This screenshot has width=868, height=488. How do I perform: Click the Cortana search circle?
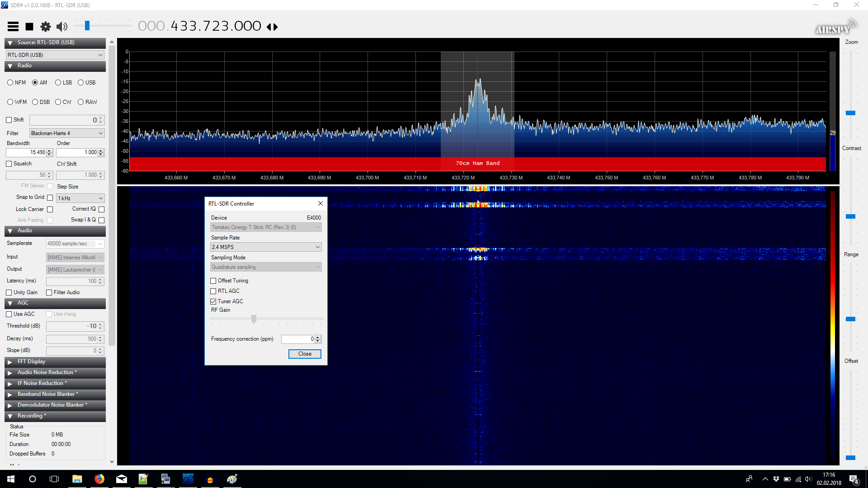pos(33,479)
